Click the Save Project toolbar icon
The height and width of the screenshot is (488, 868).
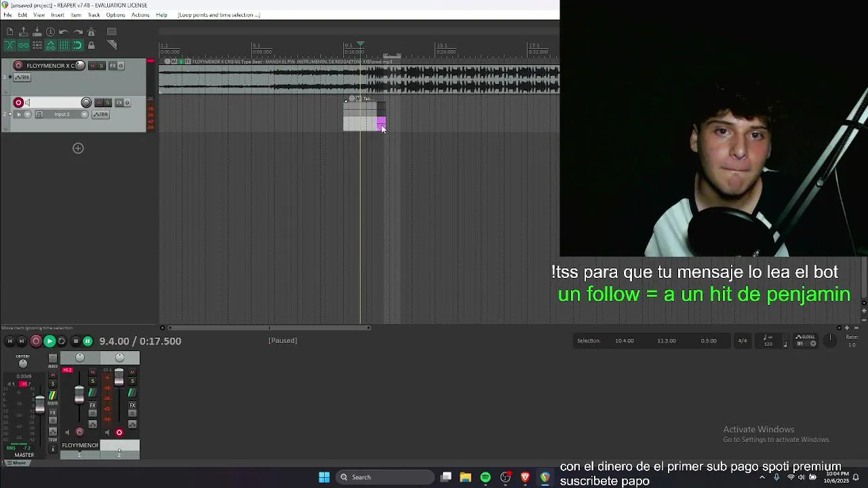(x=37, y=32)
